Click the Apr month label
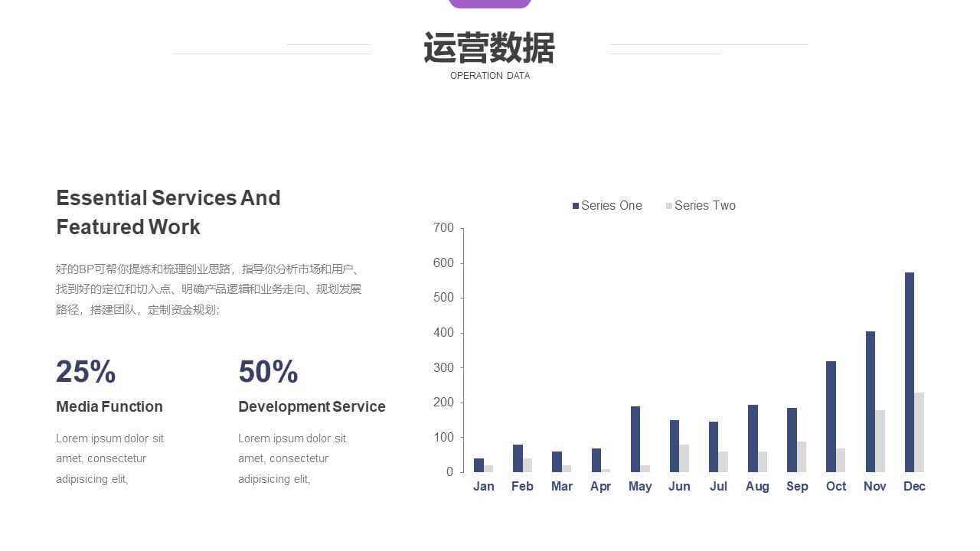This screenshot has width=980, height=551. pyautogui.click(x=601, y=487)
